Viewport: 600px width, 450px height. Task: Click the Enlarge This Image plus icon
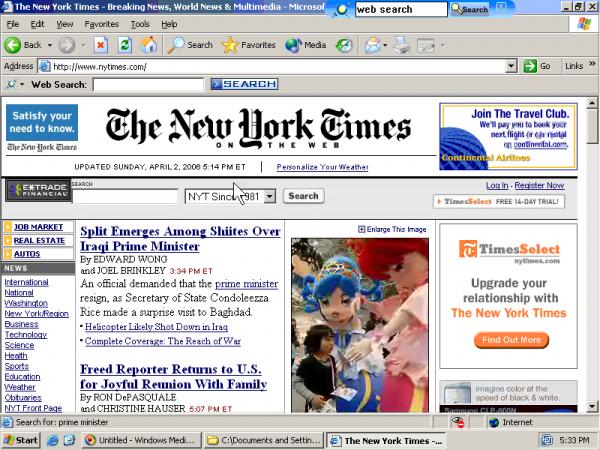coord(362,229)
